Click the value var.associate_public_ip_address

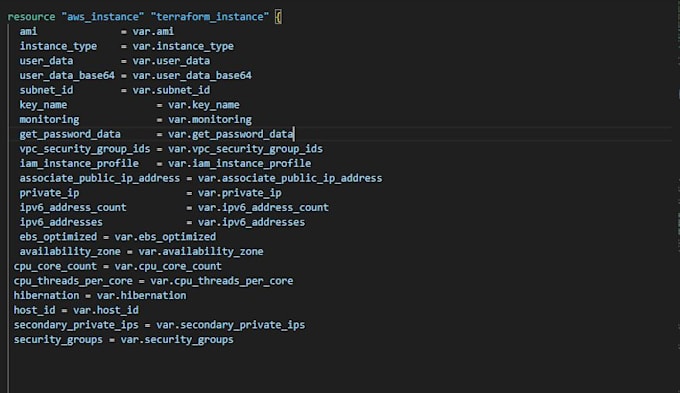tap(290, 178)
